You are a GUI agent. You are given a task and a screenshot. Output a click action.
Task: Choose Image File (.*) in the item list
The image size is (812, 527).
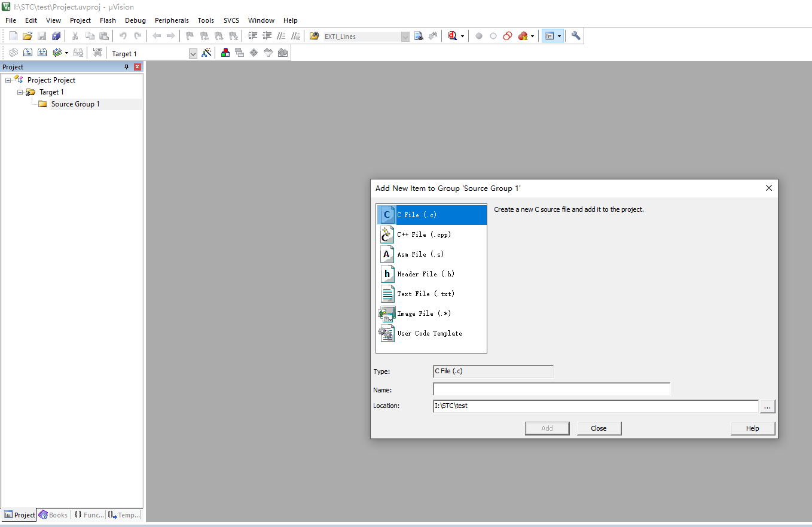[432, 313]
